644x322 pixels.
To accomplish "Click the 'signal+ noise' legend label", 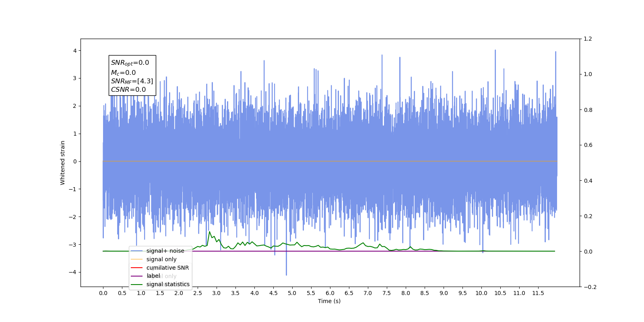I will [x=165, y=251].
